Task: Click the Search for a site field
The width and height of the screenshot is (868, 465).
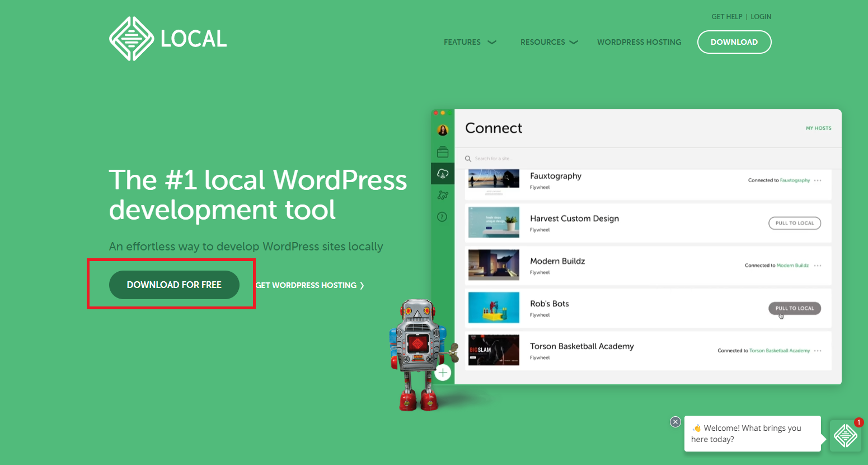Action: click(560, 159)
